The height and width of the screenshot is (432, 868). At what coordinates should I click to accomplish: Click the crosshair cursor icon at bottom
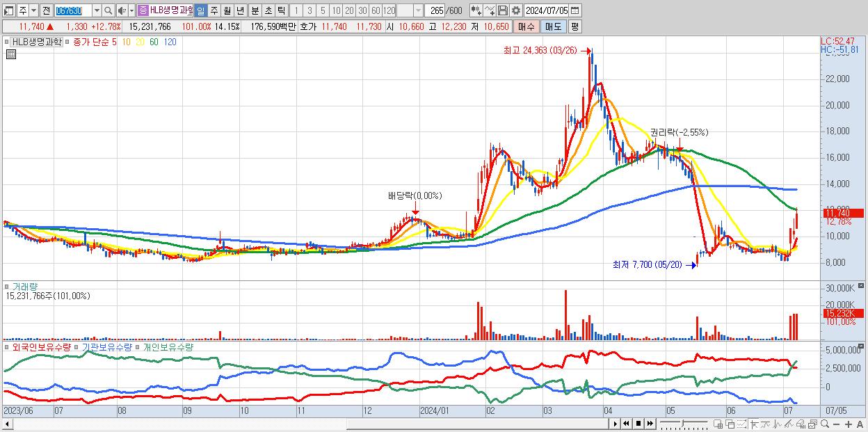tap(755, 424)
